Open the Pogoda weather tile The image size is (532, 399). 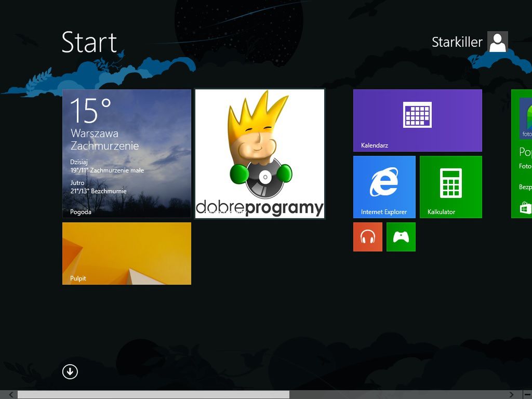127,153
